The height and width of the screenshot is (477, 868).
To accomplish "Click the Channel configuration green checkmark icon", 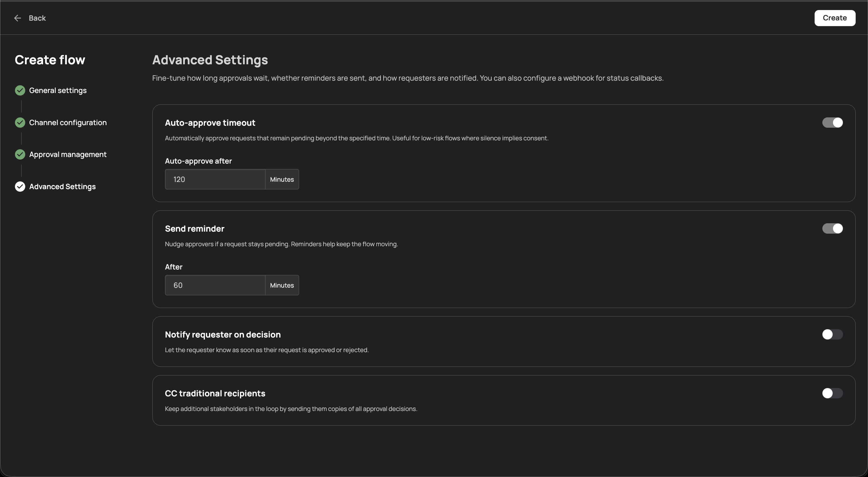I will (20, 123).
